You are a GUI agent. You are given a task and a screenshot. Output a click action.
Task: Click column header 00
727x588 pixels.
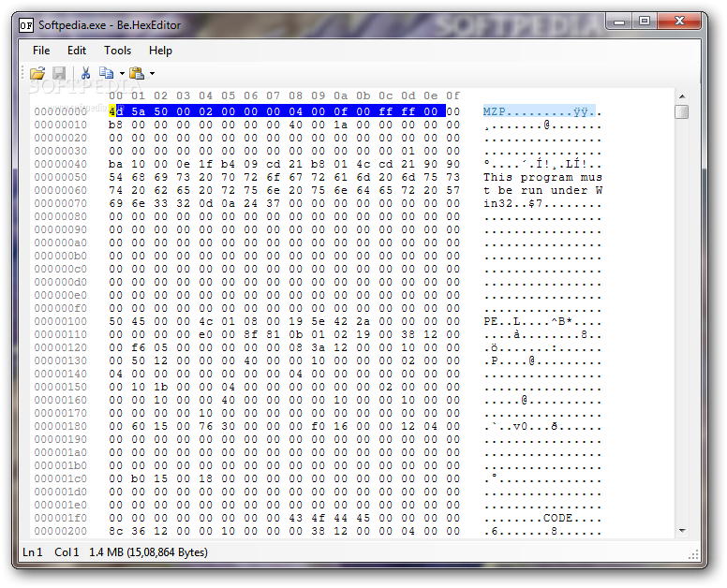116,96
